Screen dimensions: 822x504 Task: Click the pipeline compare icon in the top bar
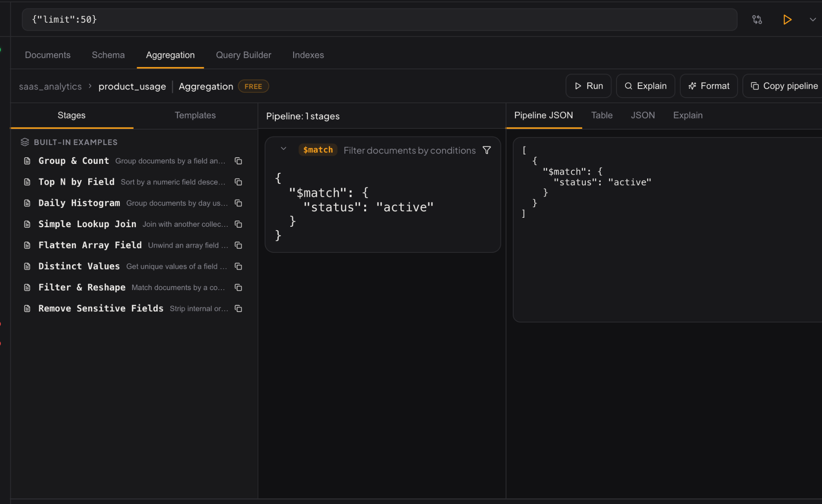point(757,19)
